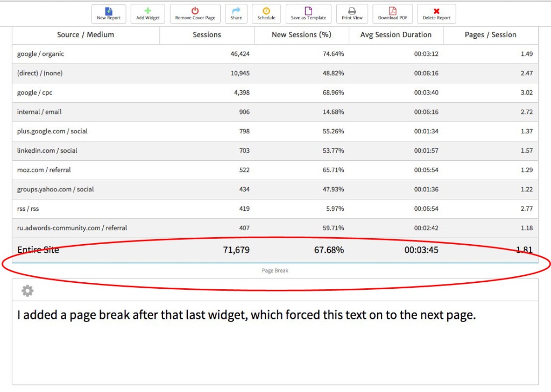
Task: Create a New Report
Action: click(108, 13)
